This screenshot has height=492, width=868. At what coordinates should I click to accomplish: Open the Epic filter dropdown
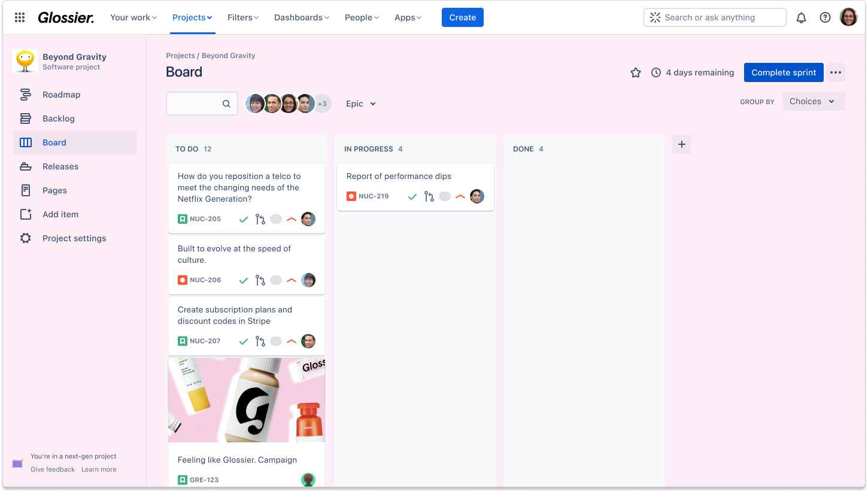(361, 104)
